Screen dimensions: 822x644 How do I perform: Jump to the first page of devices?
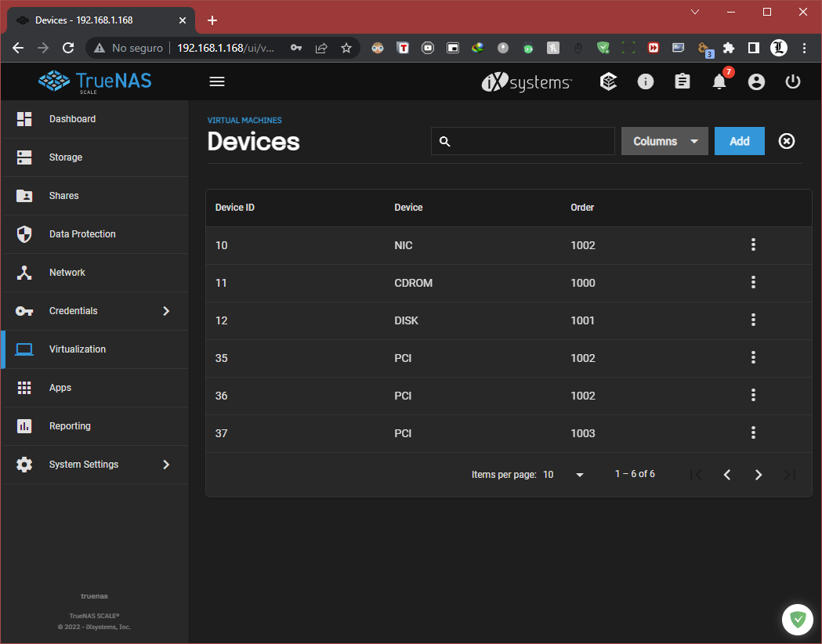696,475
